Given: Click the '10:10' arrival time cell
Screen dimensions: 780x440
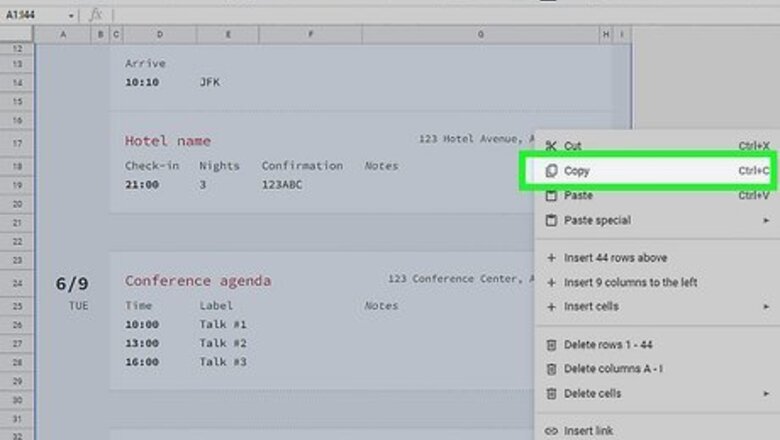Looking at the screenshot, I should [x=142, y=82].
